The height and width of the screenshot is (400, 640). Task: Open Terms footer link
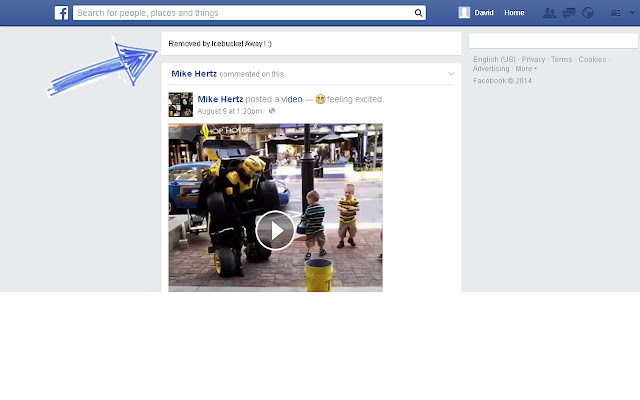pos(562,60)
